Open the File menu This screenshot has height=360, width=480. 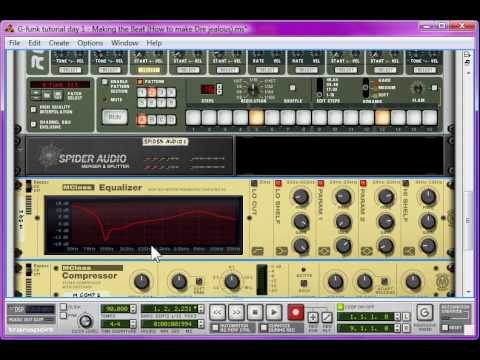point(14,43)
